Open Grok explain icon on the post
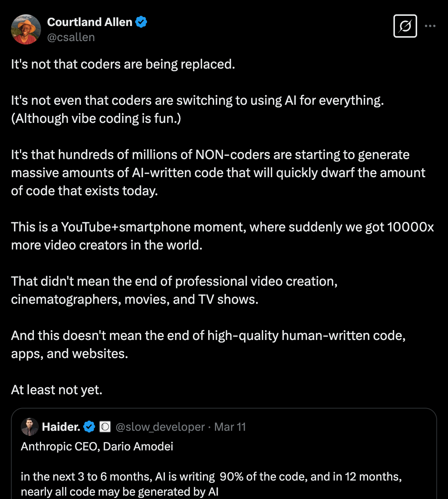 (x=405, y=26)
